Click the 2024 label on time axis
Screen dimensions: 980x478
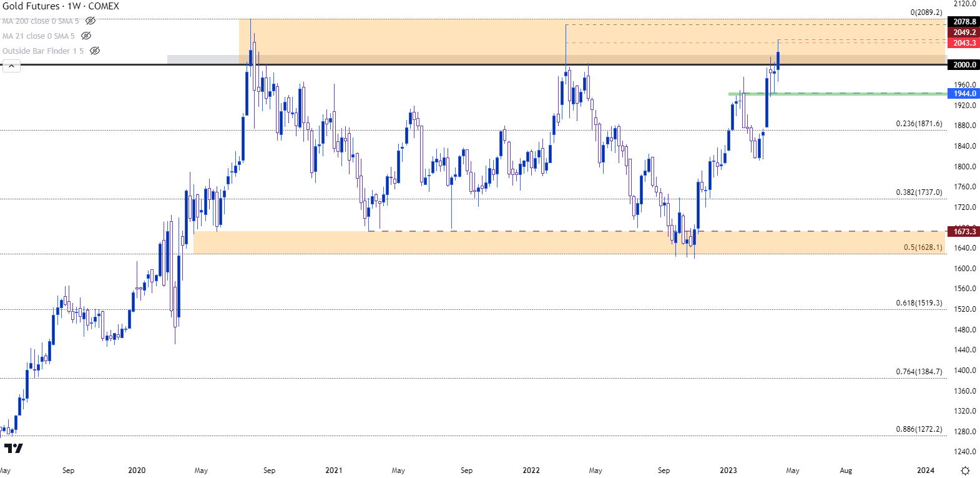(926, 471)
